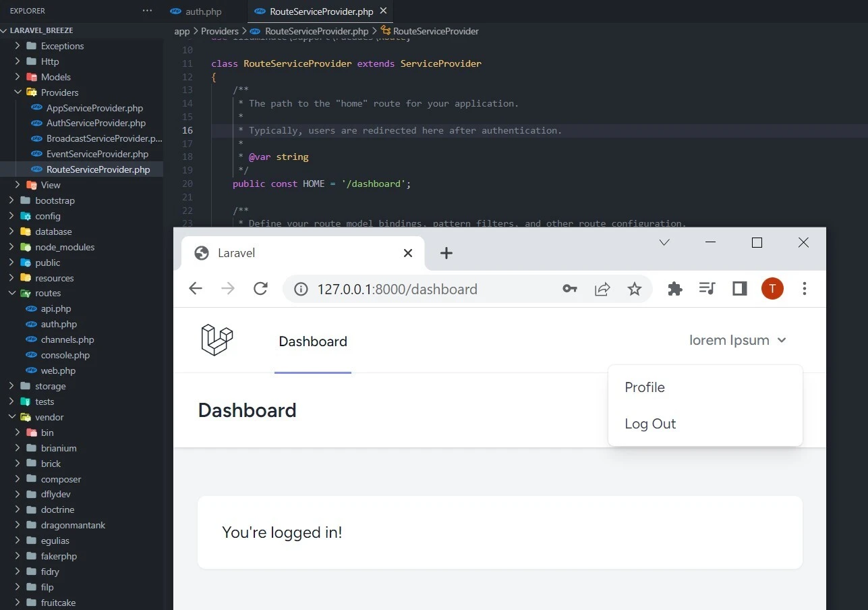Click the Profile link in the dropdown

pyautogui.click(x=644, y=387)
